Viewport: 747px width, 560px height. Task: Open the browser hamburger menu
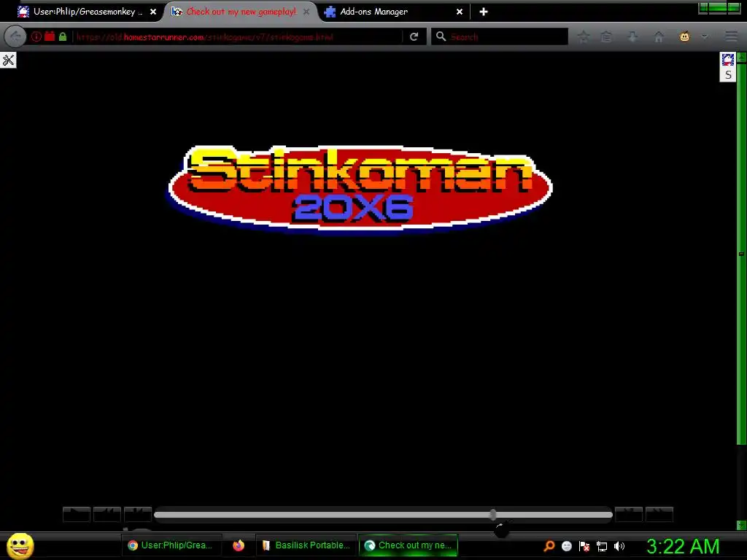pos(731,36)
